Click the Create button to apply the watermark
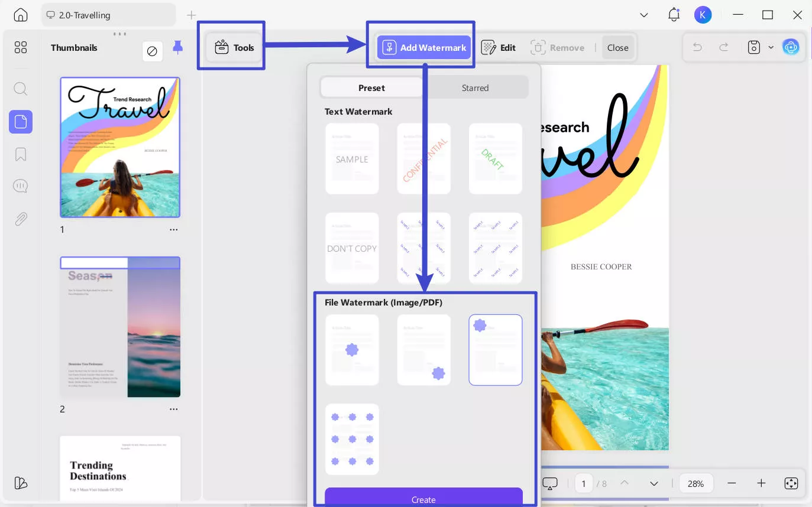Image resolution: width=812 pixels, height=507 pixels. click(423, 499)
